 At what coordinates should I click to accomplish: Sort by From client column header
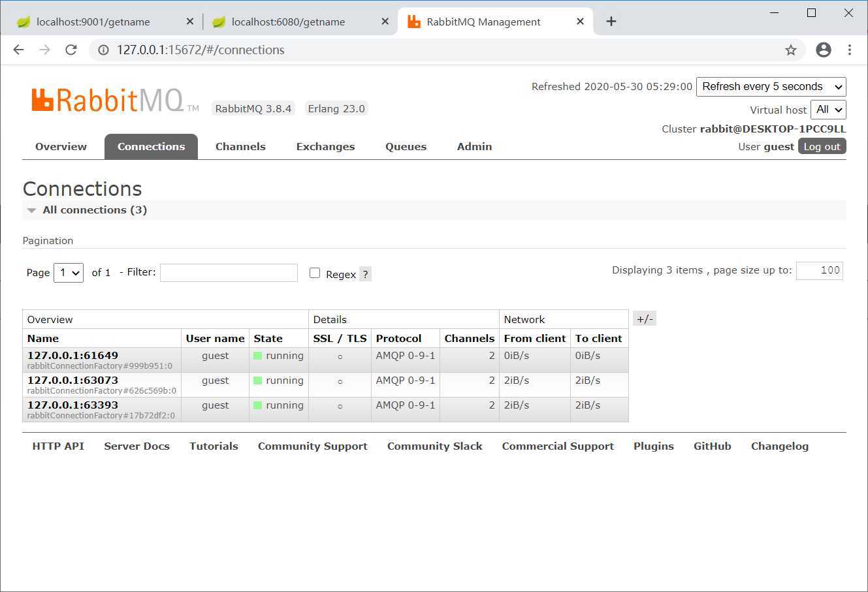535,339
